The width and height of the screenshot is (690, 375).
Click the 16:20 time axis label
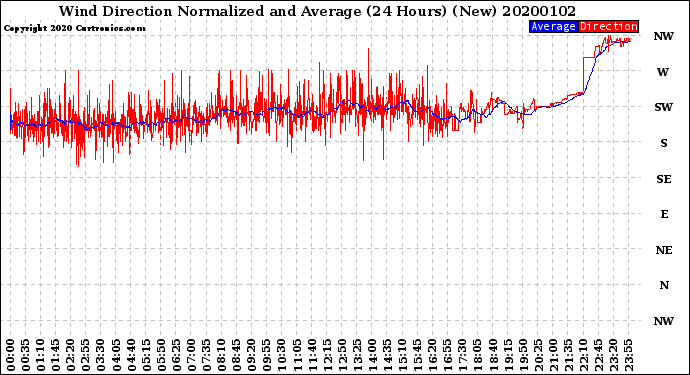click(x=433, y=355)
